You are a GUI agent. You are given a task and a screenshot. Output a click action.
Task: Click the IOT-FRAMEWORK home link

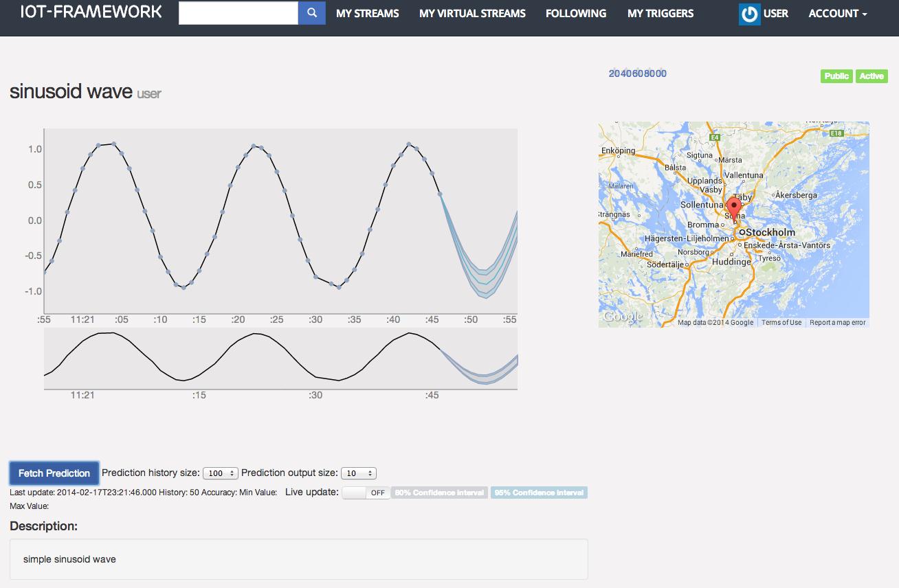click(x=91, y=12)
